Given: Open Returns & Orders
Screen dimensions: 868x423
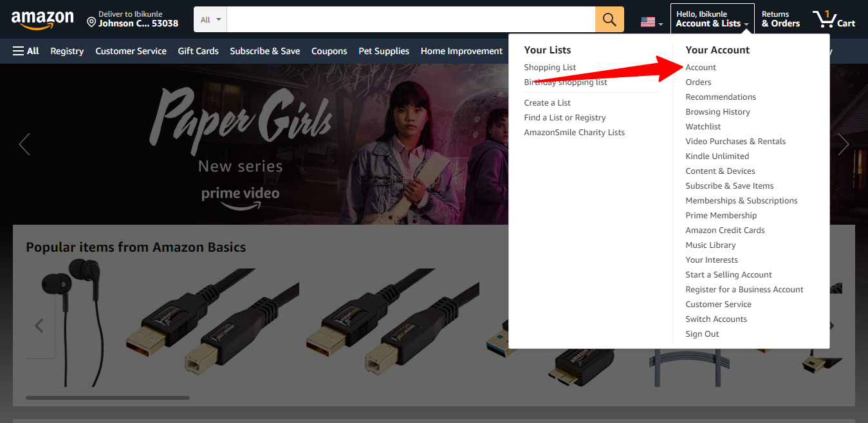Looking at the screenshot, I should pyautogui.click(x=780, y=19).
